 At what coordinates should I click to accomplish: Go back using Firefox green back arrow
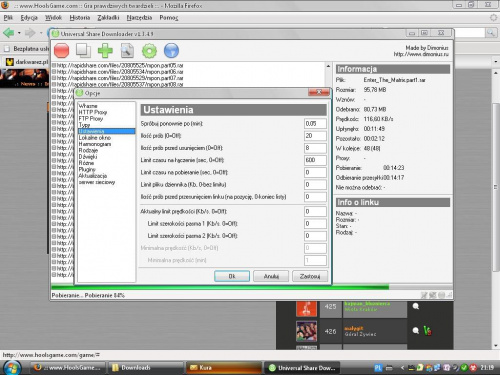coord(8,33)
